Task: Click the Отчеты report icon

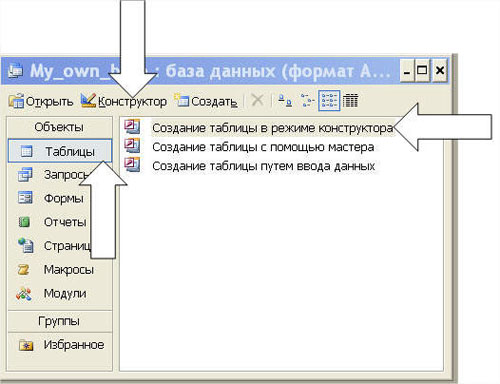Action: click(24, 222)
